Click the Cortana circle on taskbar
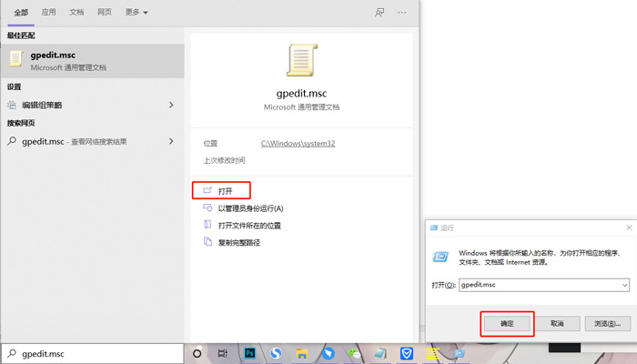637x364 pixels. (197, 353)
